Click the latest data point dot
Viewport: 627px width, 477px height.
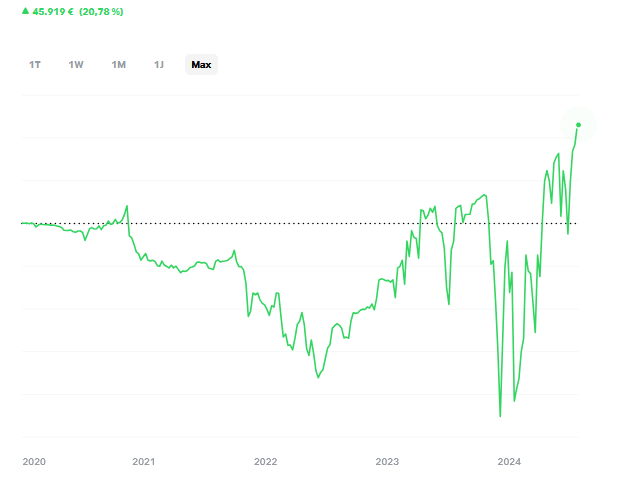click(578, 125)
